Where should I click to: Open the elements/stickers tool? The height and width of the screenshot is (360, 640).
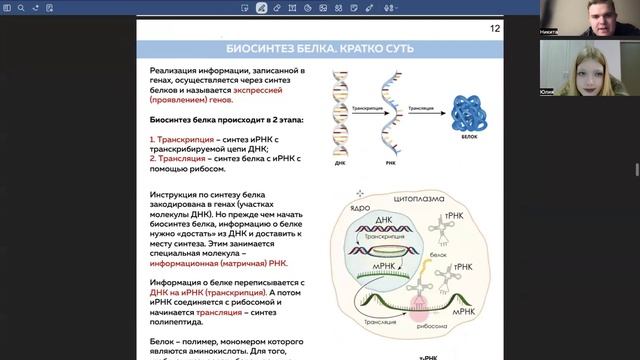pos(338,8)
